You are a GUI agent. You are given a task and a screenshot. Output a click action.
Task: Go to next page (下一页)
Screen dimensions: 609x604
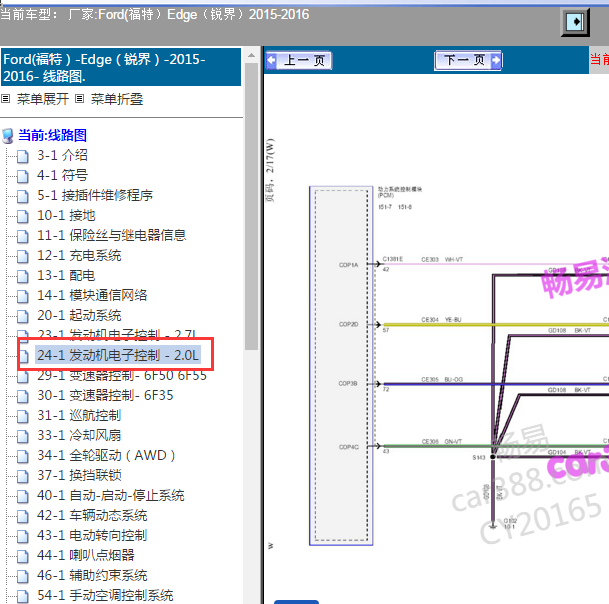point(468,60)
